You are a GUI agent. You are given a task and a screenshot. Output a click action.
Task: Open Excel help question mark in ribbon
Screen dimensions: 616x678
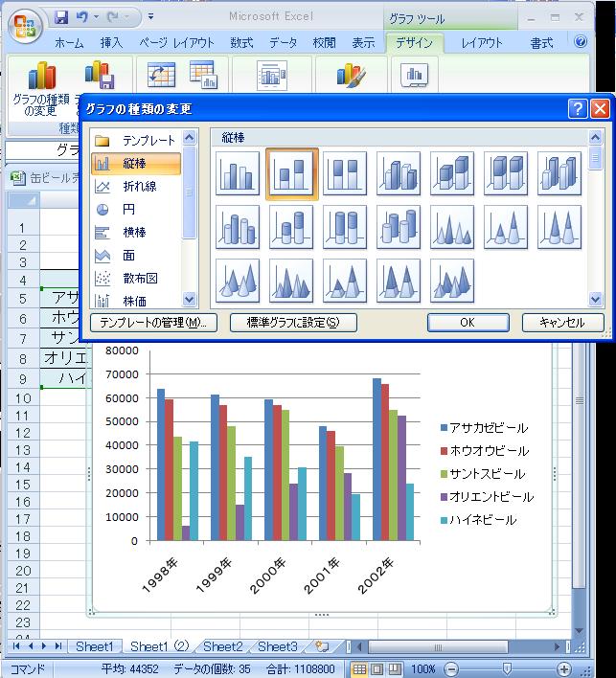(581, 41)
